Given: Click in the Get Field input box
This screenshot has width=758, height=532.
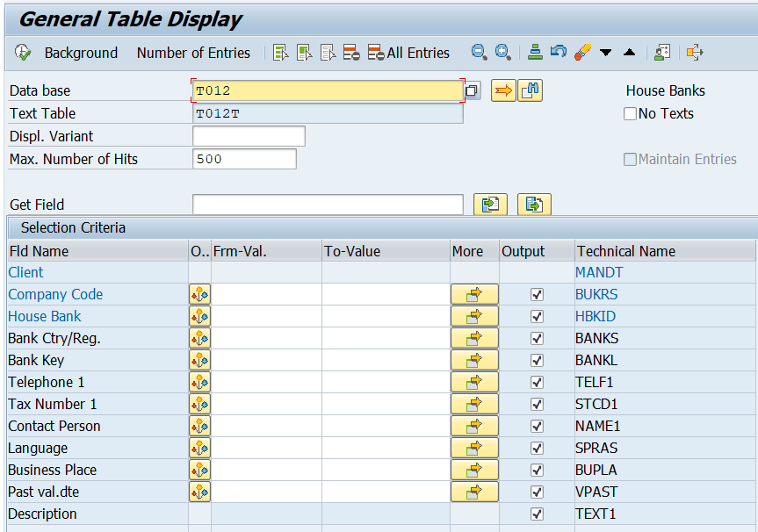Looking at the screenshot, I should pyautogui.click(x=328, y=205).
